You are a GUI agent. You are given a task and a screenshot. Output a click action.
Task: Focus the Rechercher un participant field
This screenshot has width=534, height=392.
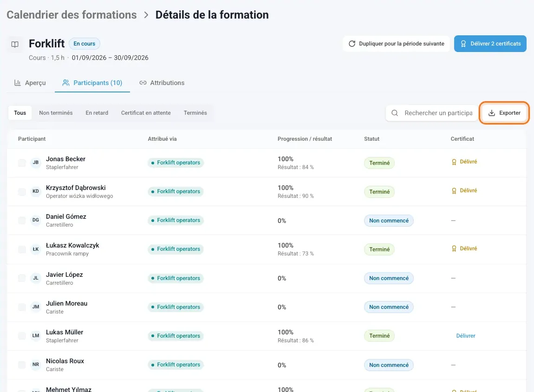(432, 113)
